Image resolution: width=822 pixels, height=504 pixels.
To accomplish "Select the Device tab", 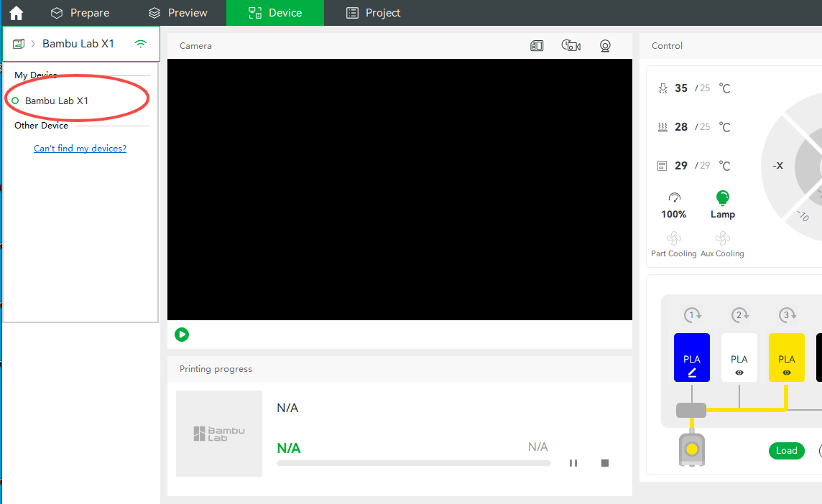I will point(275,13).
